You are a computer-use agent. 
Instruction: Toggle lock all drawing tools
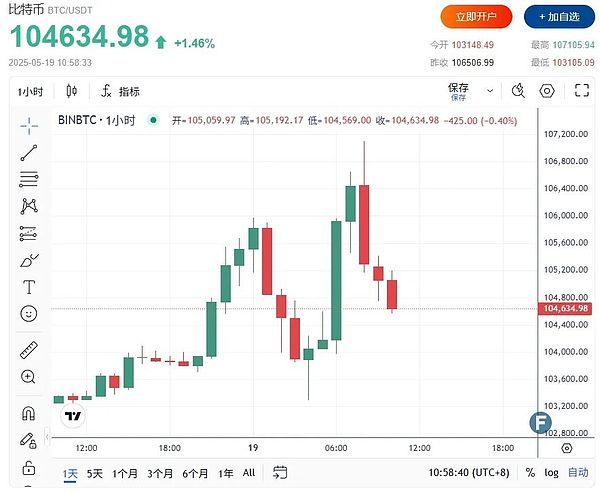pos(28,467)
